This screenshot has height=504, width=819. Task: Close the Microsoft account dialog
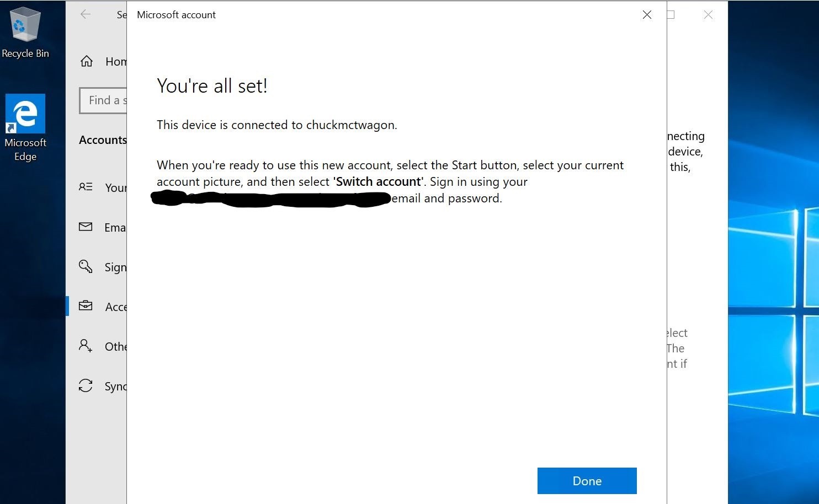pyautogui.click(x=647, y=15)
